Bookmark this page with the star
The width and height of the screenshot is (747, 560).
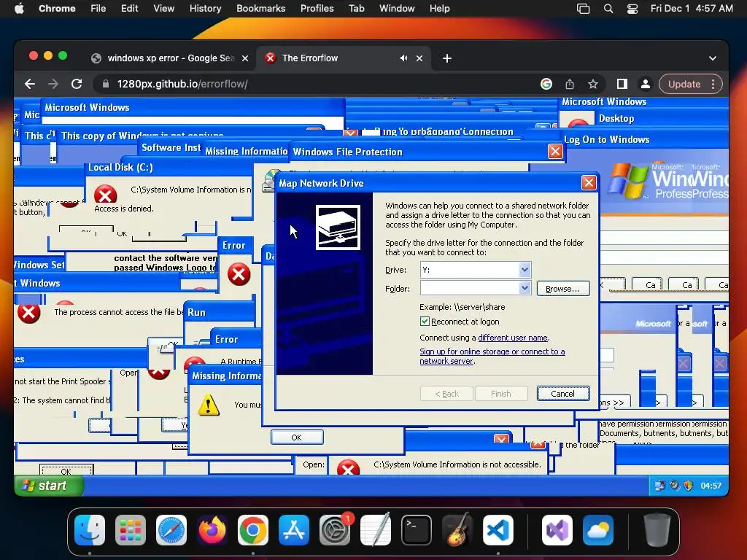[x=592, y=84]
